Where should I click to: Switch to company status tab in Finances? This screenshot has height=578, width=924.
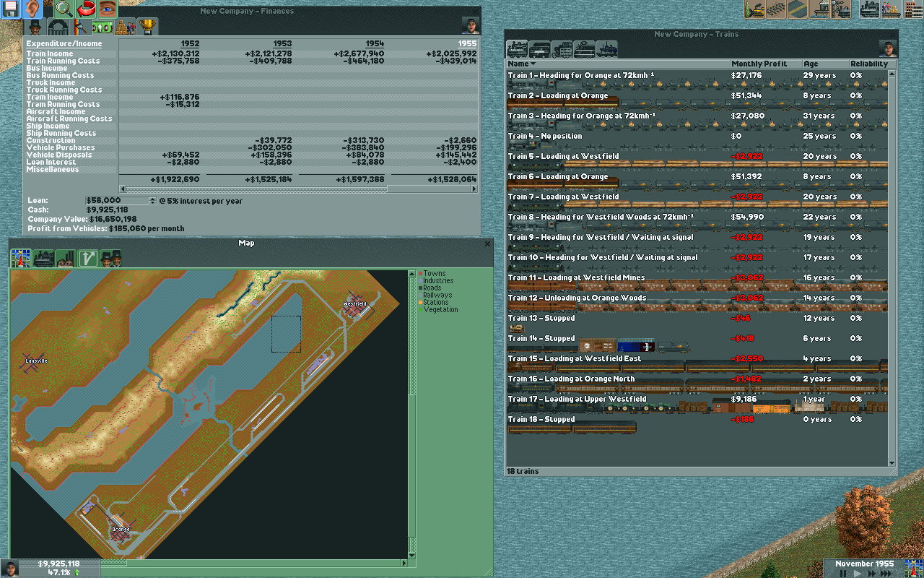click(36, 27)
